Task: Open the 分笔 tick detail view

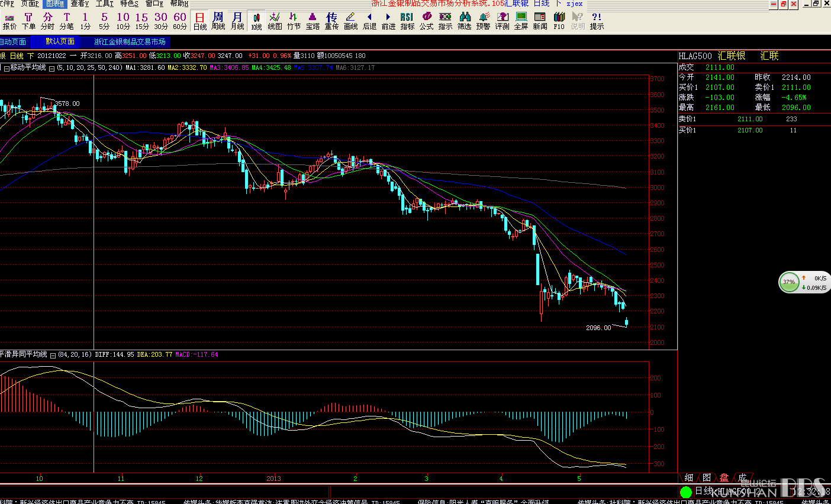Action: (x=66, y=21)
